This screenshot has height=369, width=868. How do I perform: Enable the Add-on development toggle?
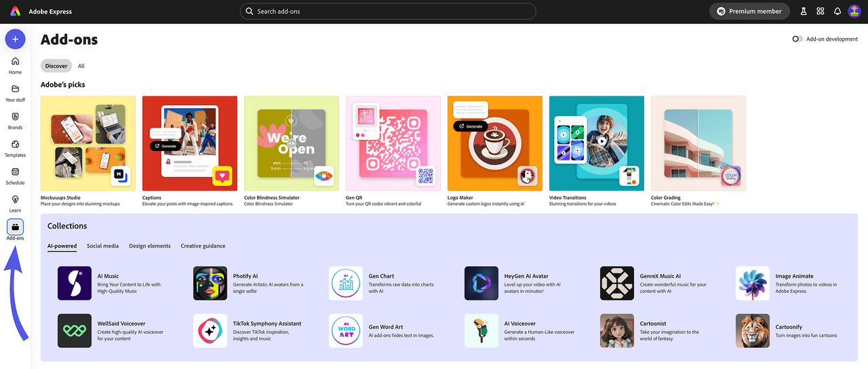point(797,39)
